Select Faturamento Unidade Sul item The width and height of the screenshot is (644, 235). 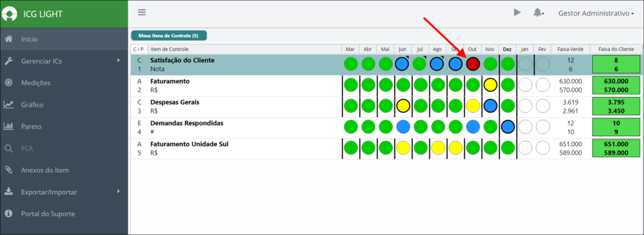(189, 144)
